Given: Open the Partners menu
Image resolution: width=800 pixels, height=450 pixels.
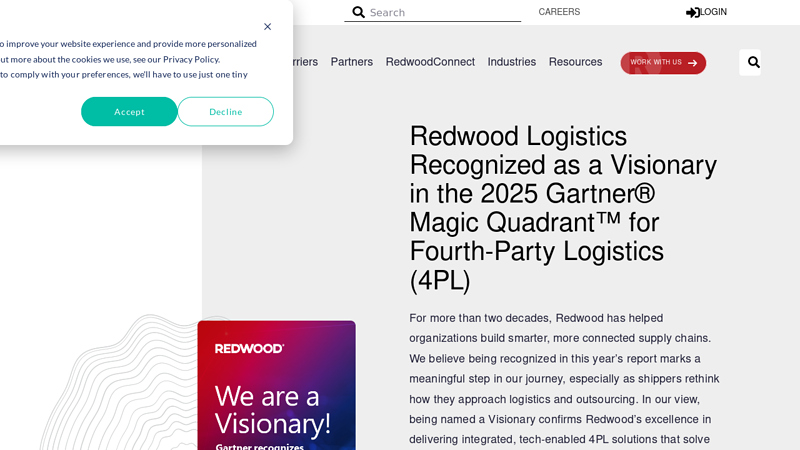Looking at the screenshot, I should (351, 62).
